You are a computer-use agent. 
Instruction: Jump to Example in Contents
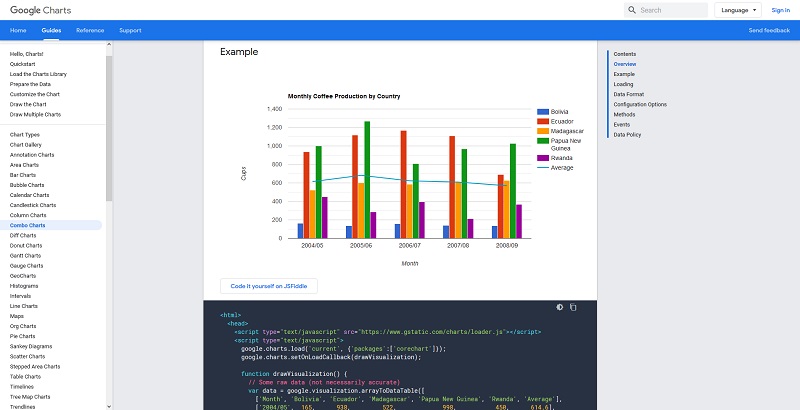coord(624,74)
